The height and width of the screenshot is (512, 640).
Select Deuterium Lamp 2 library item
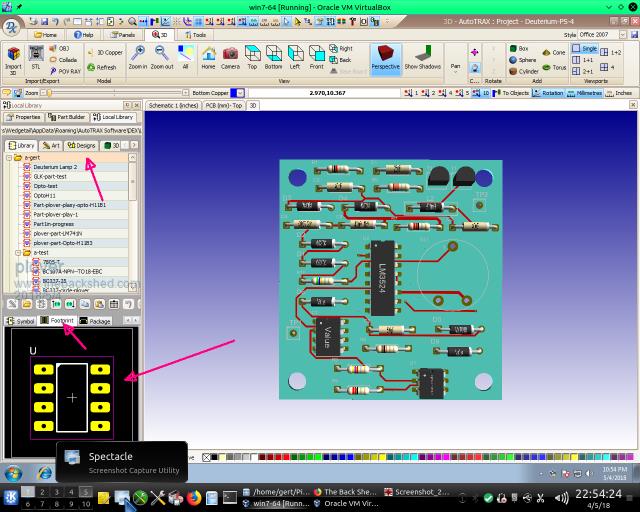55,167
